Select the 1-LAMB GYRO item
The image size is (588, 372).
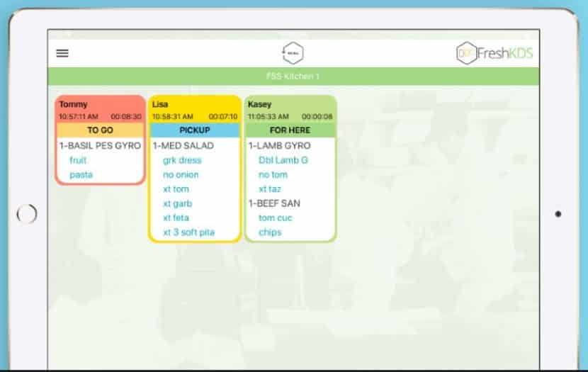(x=279, y=146)
